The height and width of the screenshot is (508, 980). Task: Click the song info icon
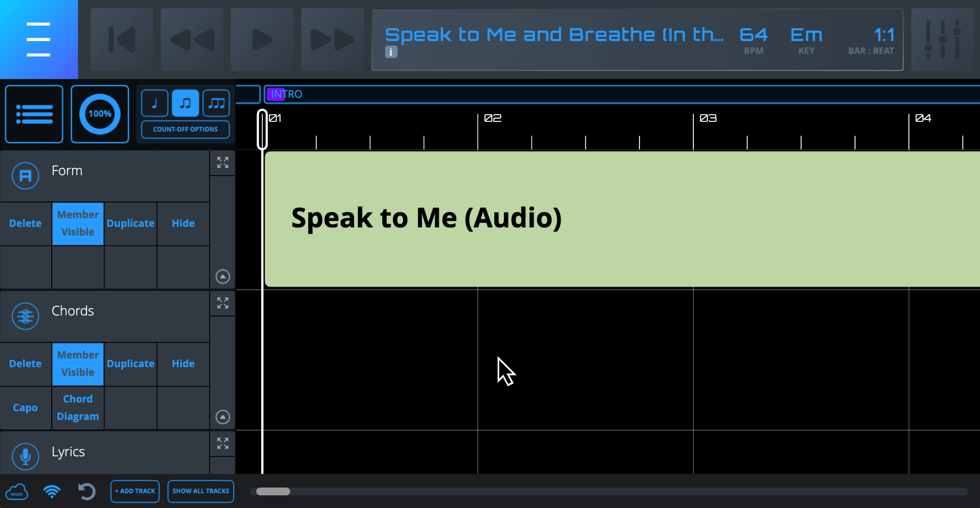pos(391,52)
